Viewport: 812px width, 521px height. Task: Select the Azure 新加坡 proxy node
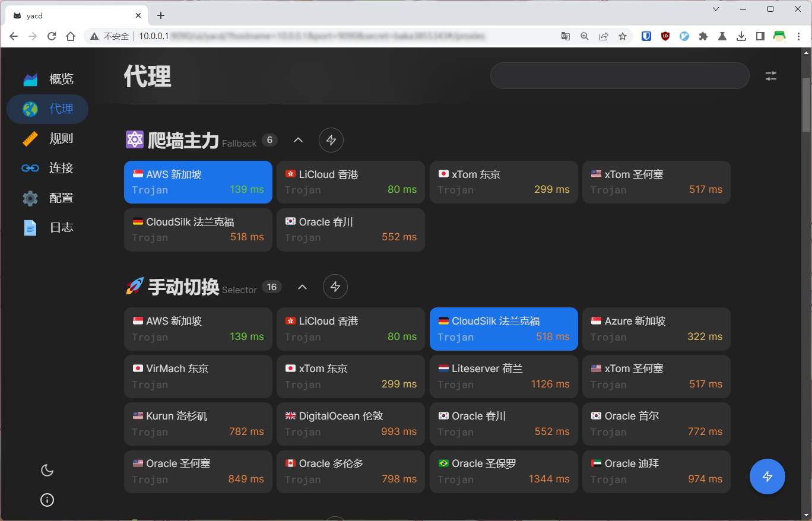[x=656, y=329]
